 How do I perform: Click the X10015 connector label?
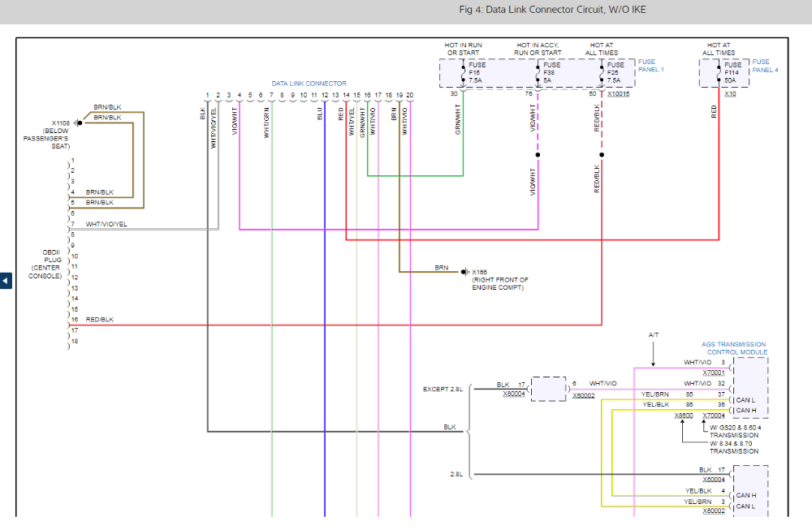[618, 94]
